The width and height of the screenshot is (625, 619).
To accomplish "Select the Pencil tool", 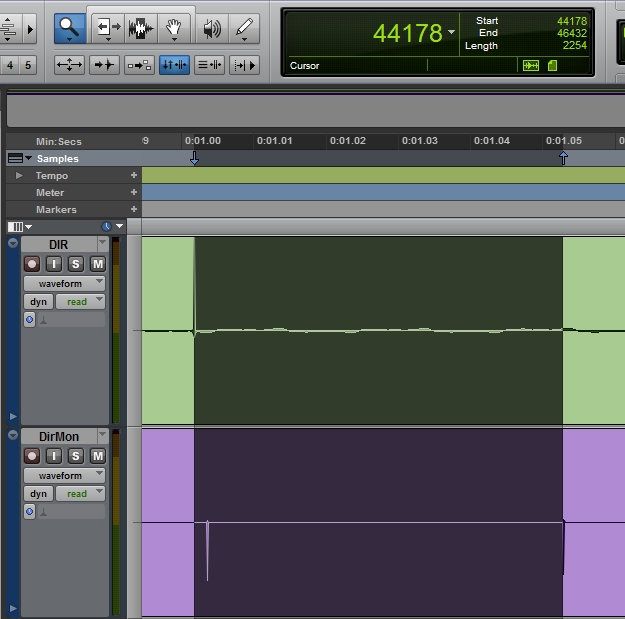I will click(244, 29).
